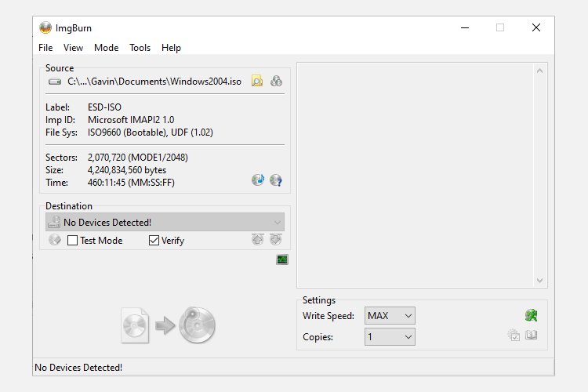Open the Copies count dropdown
Image resolution: width=588 pixels, height=392 pixels.
(x=390, y=337)
